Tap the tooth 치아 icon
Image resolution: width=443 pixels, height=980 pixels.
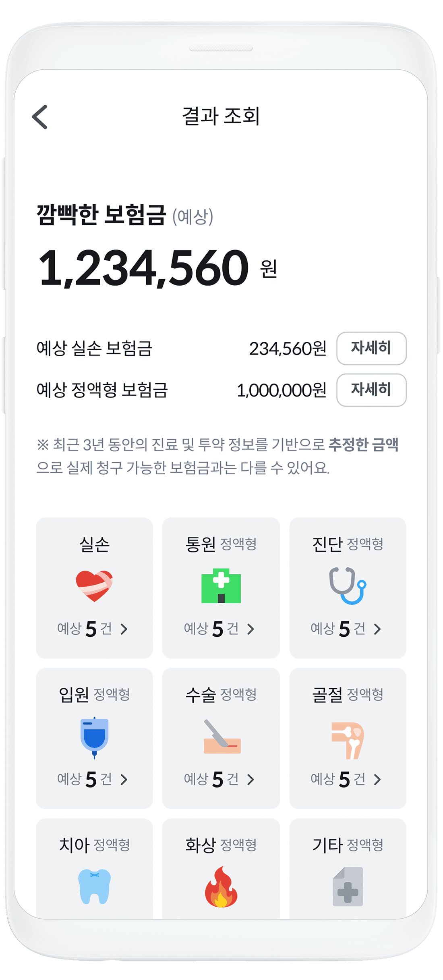point(94,887)
